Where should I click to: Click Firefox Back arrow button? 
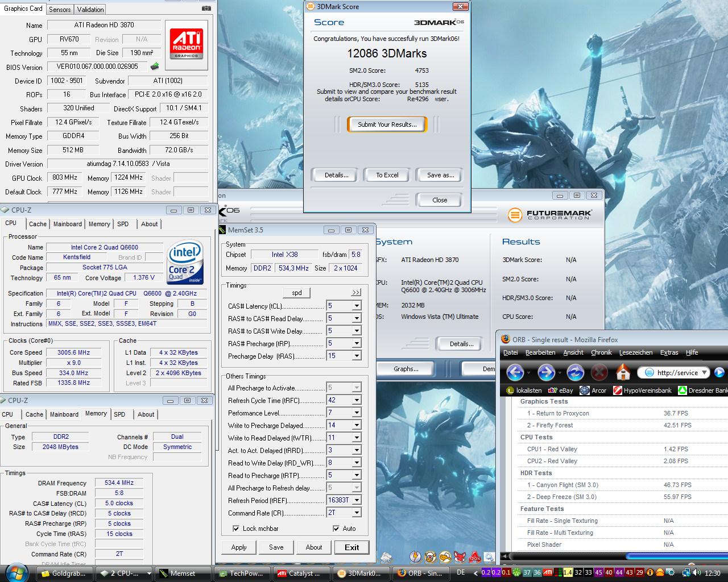pyautogui.click(x=515, y=373)
